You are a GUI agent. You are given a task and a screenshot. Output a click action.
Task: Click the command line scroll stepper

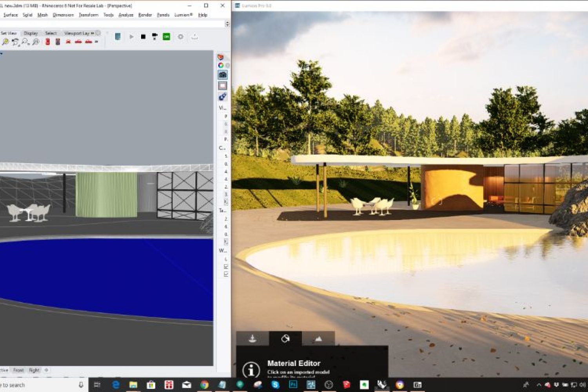pos(227,24)
